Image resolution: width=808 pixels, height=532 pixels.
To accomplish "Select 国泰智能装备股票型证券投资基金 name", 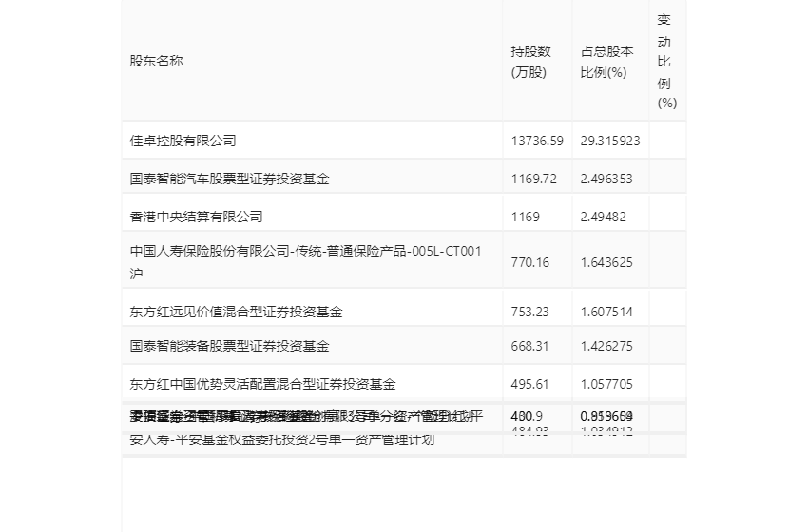I will (229, 346).
